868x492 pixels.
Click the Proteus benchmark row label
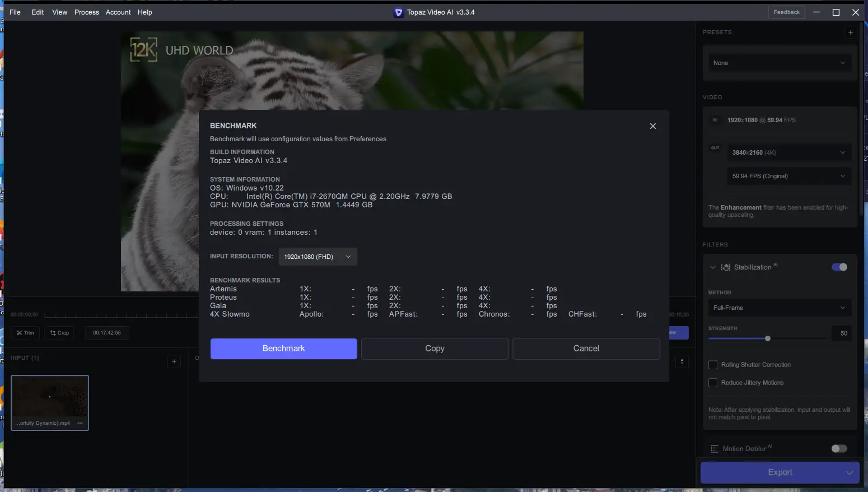coord(223,298)
